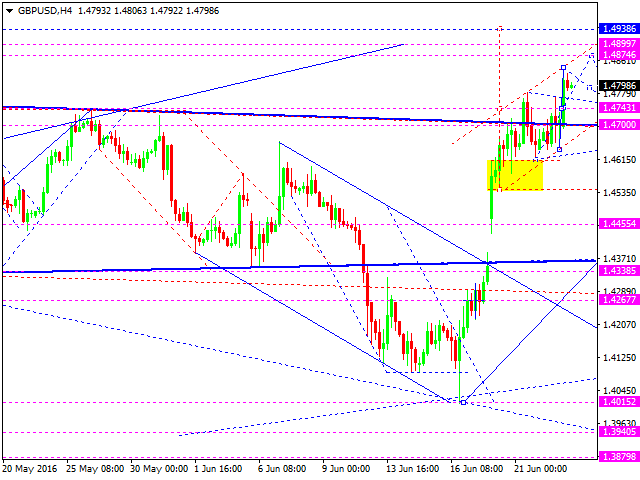Click the 1.43710 price axis value
This screenshot has width=640, height=480.
point(619,258)
